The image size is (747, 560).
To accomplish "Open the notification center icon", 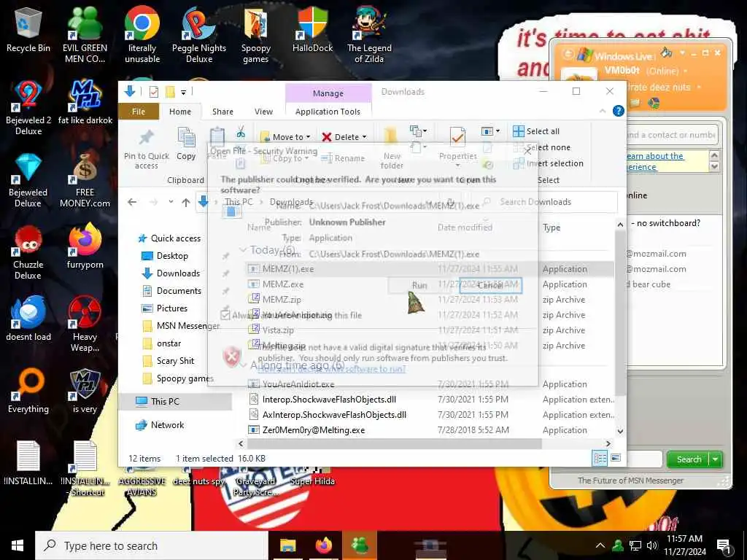I will coord(724,546).
